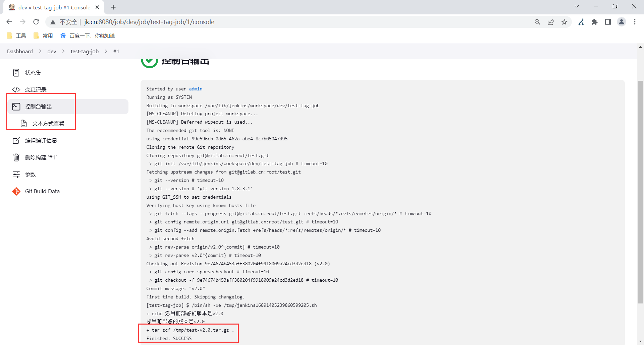Open the test-tag-job breadcrumb link
The image size is (644, 345).
pos(85,51)
